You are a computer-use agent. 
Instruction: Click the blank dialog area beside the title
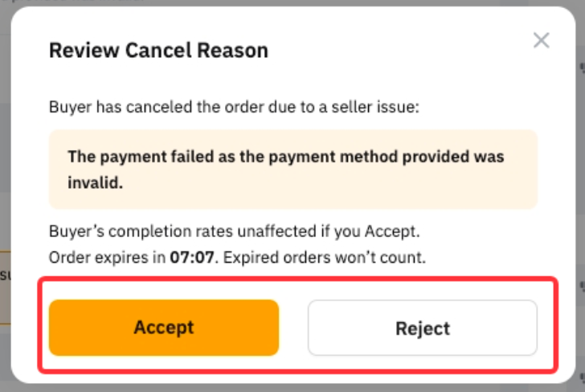pos(386,51)
